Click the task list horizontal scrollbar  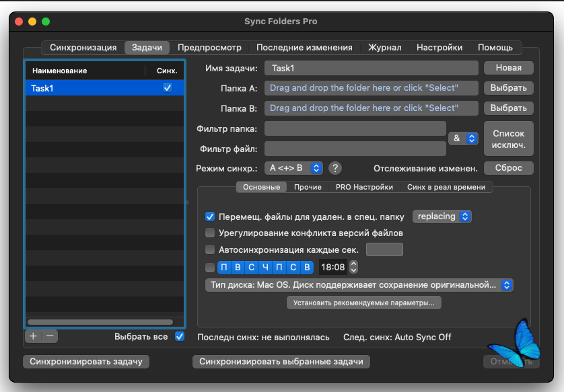pyautogui.click(x=100, y=322)
